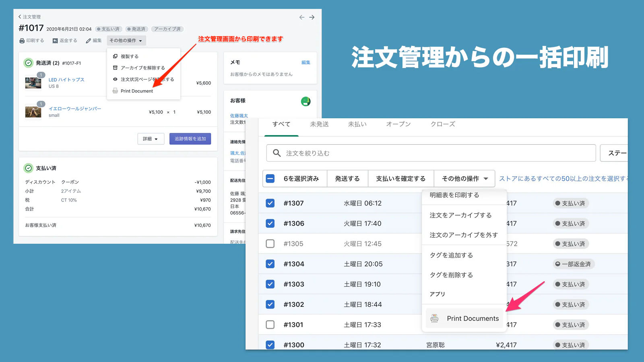Click 一部返金済 status badge
The height and width of the screenshot is (362, 644).
tap(574, 264)
